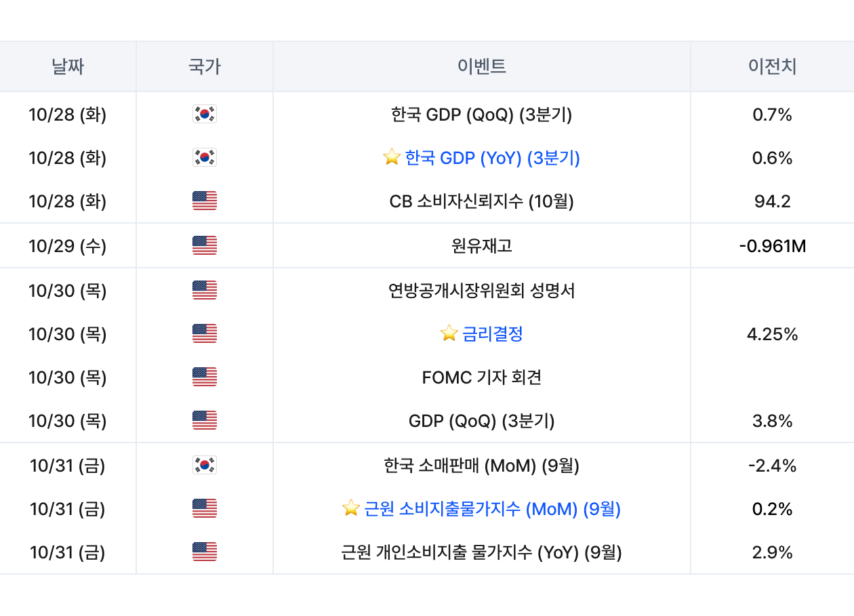Select 근원 개인소비지출 물가지수 (YoY) event
The width and height of the screenshot is (854, 616).
tap(481, 552)
